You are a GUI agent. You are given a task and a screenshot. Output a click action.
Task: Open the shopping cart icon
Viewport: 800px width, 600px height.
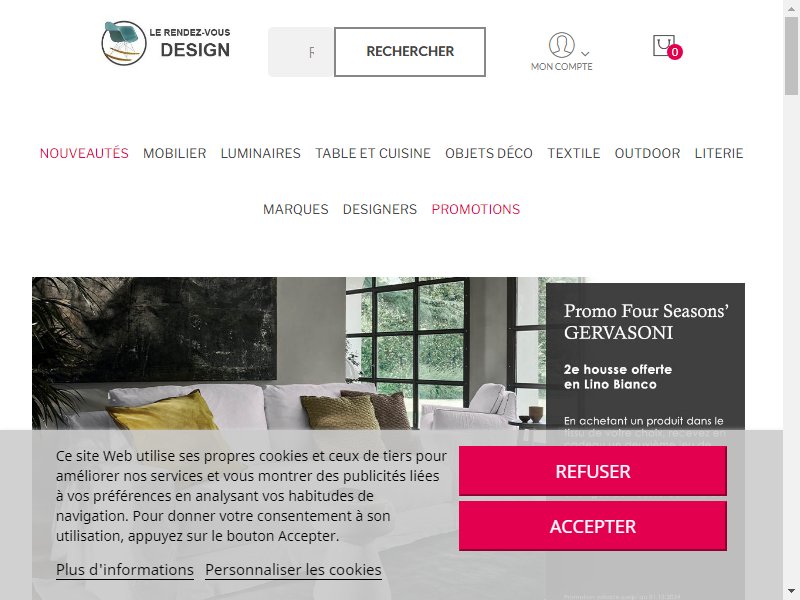tap(667, 46)
